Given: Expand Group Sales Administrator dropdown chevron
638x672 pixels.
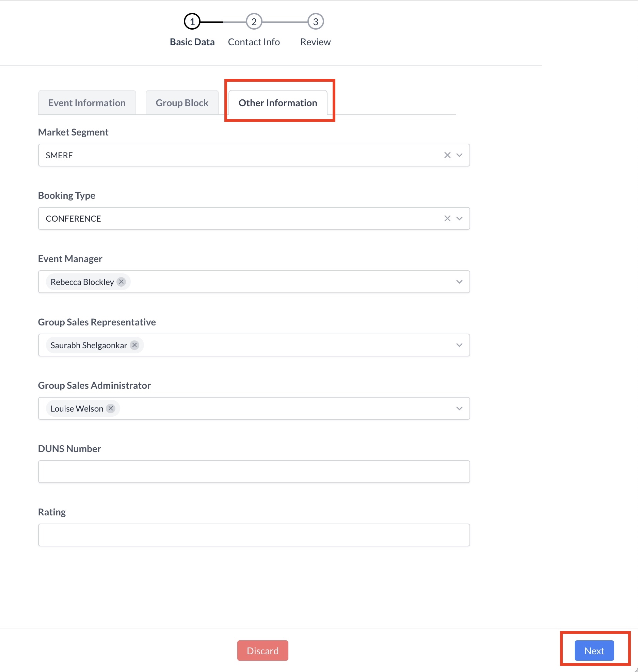Looking at the screenshot, I should click(x=459, y=409).
